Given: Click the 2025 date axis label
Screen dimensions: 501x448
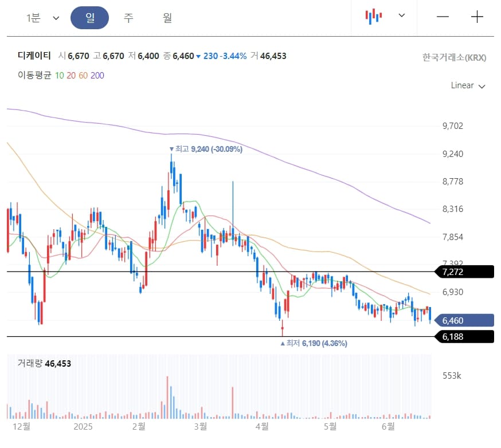Looking at the screenshot, I should 83,427.
